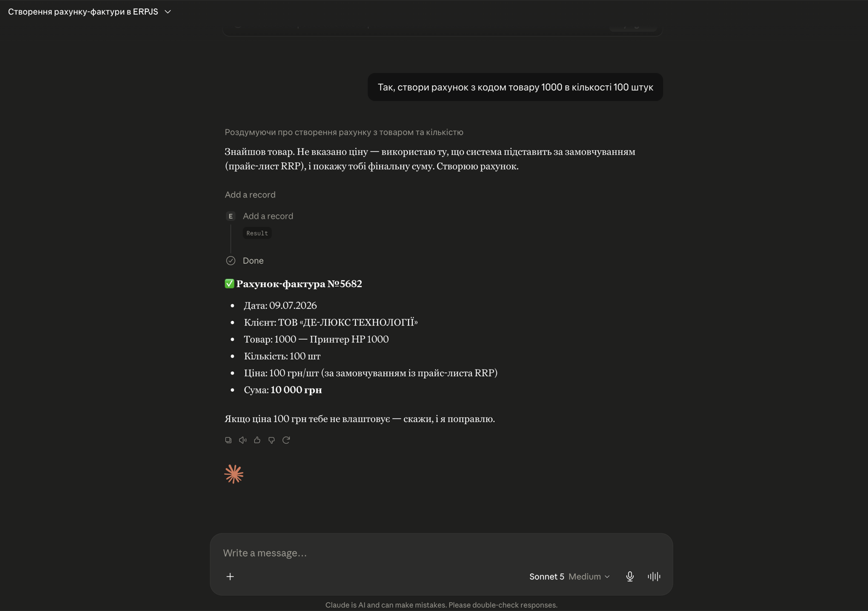The height and width of the screenshot is (611, 868).
Task: Click the plus attachment icon
Action: click(x=230, y=576)
